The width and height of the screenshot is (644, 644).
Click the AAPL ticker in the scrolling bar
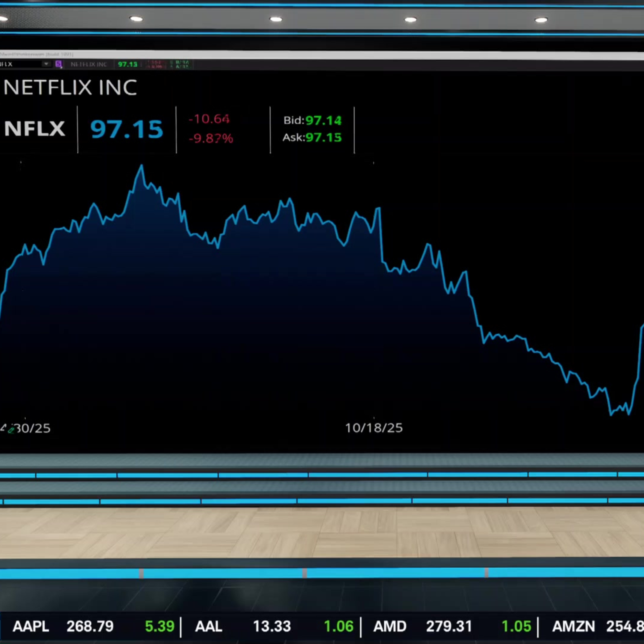[31, 626]
